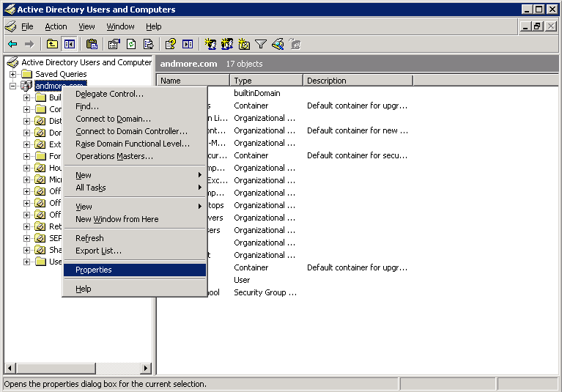Expand the Cor tree node
Viewport: 562px width, 392px height.
pyautogui.click(x=26, y=109)
